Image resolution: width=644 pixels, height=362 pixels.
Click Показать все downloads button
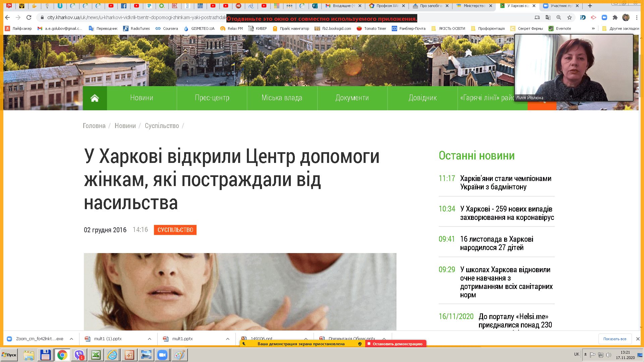click(614, 339)
